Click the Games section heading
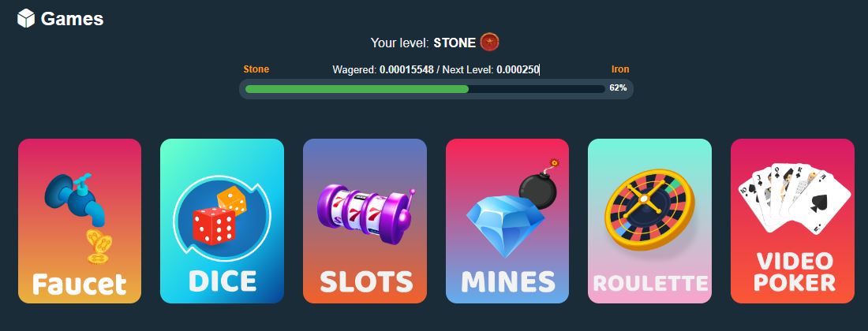Viewport: 868px width, 331px height. point(72,19)
